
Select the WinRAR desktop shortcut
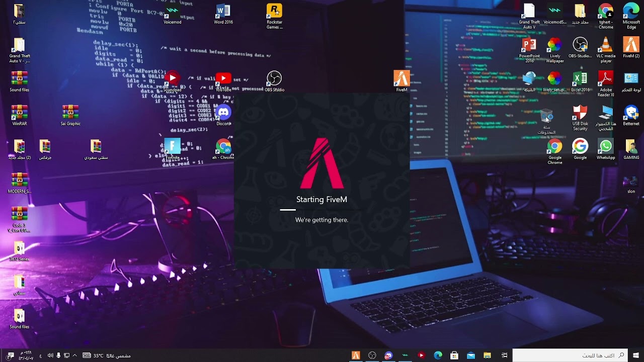(x=19, y=116)
